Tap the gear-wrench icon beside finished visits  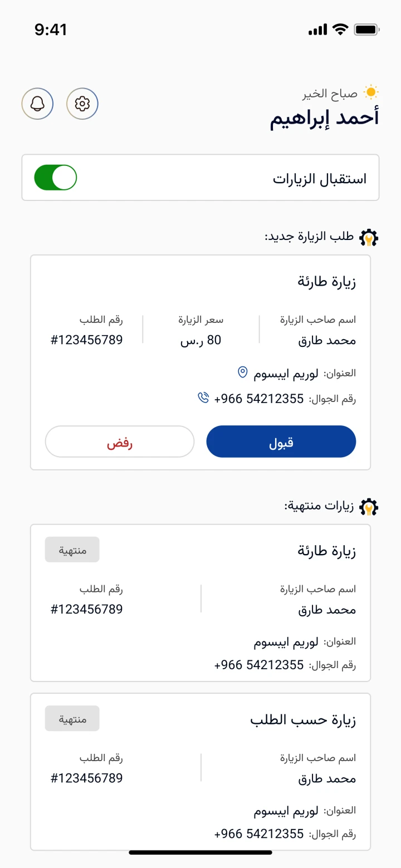(369, 507)
